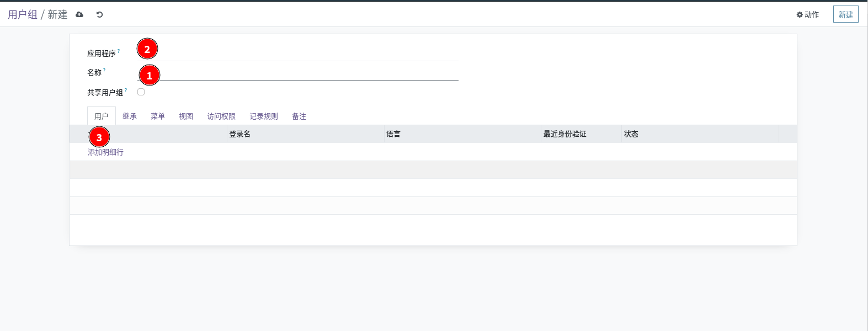Image resolution: width=868 pixels, height=331 pixels.
Task: Open the 动作 gear menu
Action: 807,15
